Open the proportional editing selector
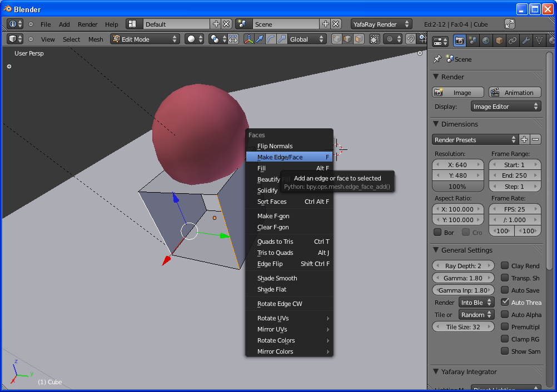The width and height of the screenshot is (557, 392). coord(394,39)
